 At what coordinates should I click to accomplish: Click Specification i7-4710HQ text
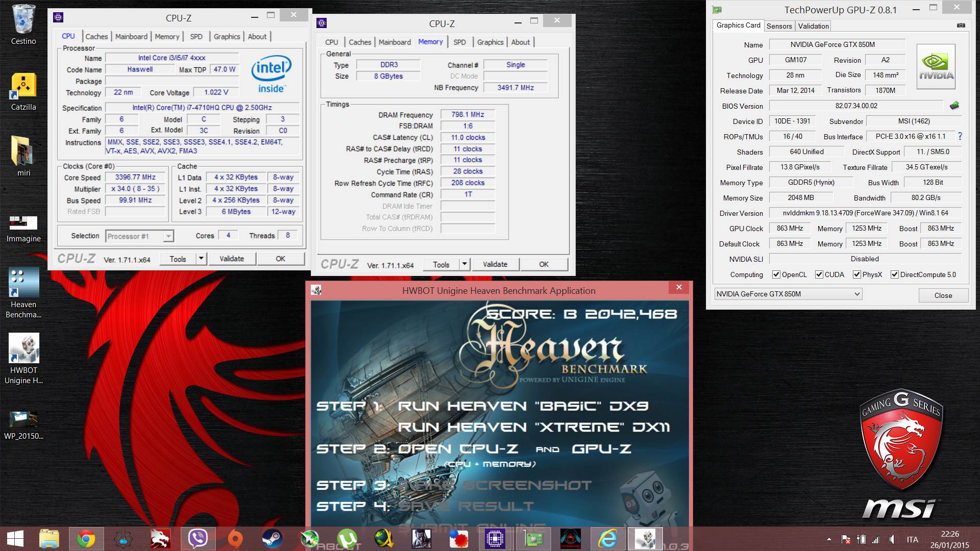[x=202, y=108]
